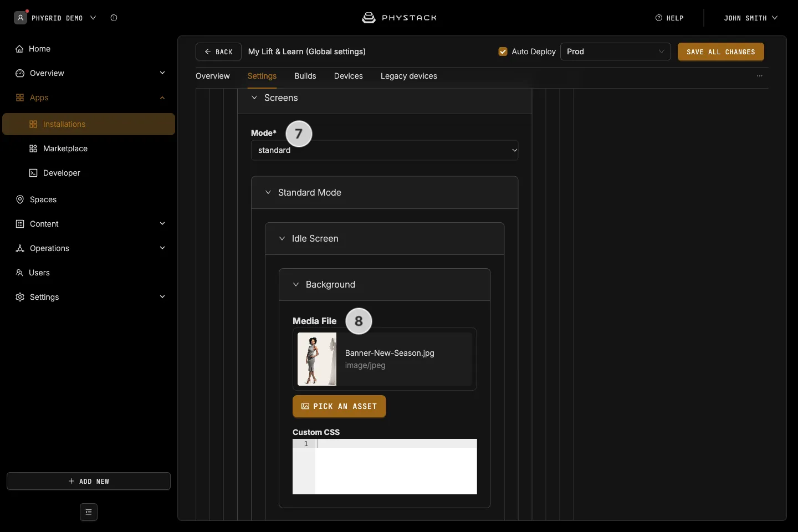Click the Marketplace icon
This screenshot has width=798, height=532.
[33, 149]
